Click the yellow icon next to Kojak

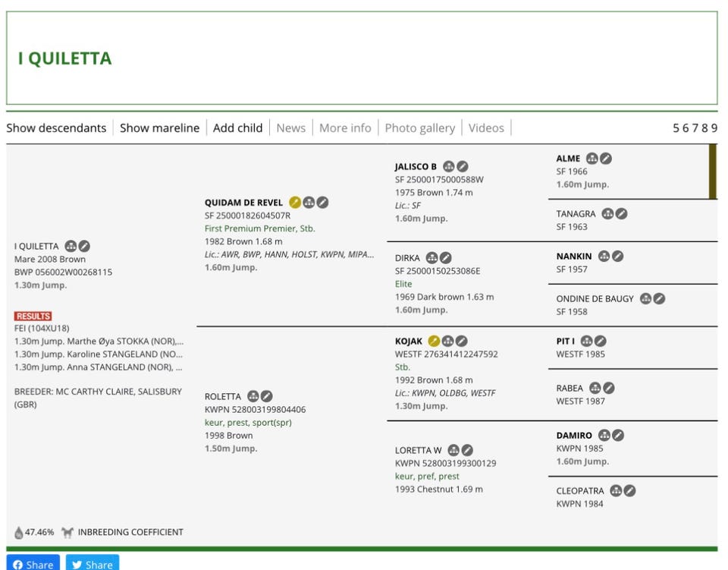pos(434,341)
